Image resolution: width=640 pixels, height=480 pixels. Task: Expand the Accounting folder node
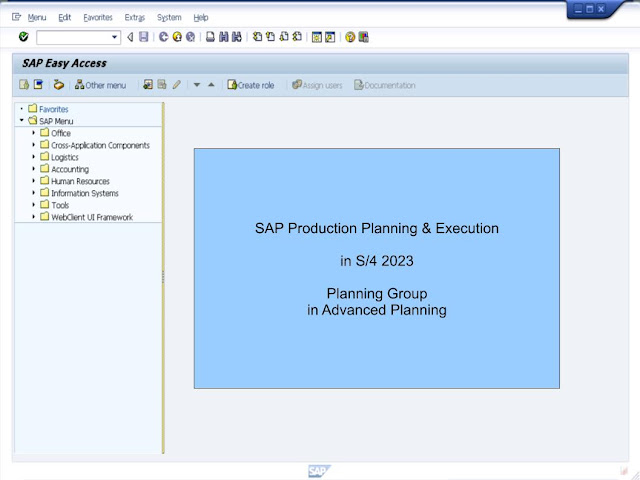pyautogui.click(x=33, y=169)
